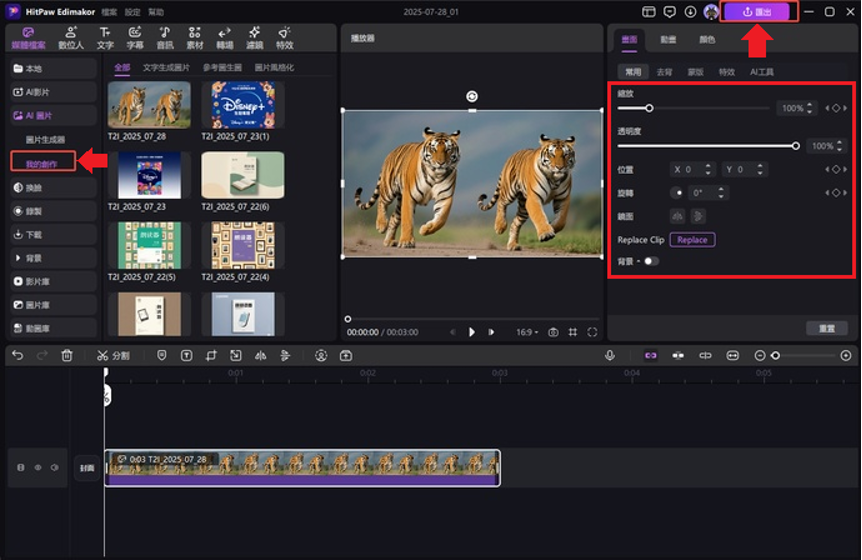Select the 文字生成圖片 filter tab
The height and width of the screenshot is (560, 862).
coord(166,68)
